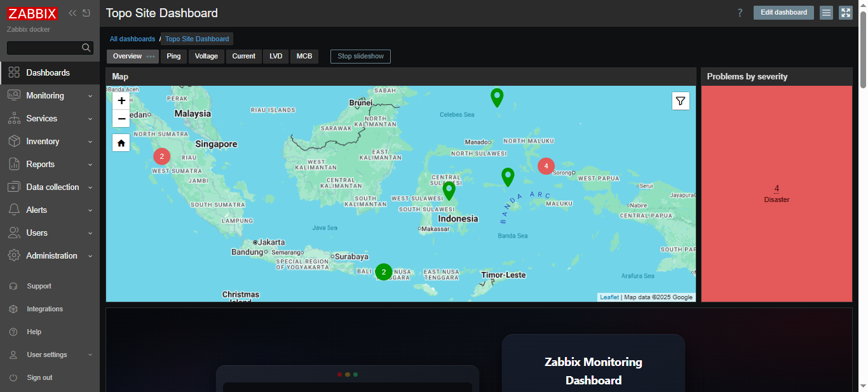The height and width of the screenshot is (392, 868).
Task: Click the Administration gear icon
Action: [x=14, y=255]
